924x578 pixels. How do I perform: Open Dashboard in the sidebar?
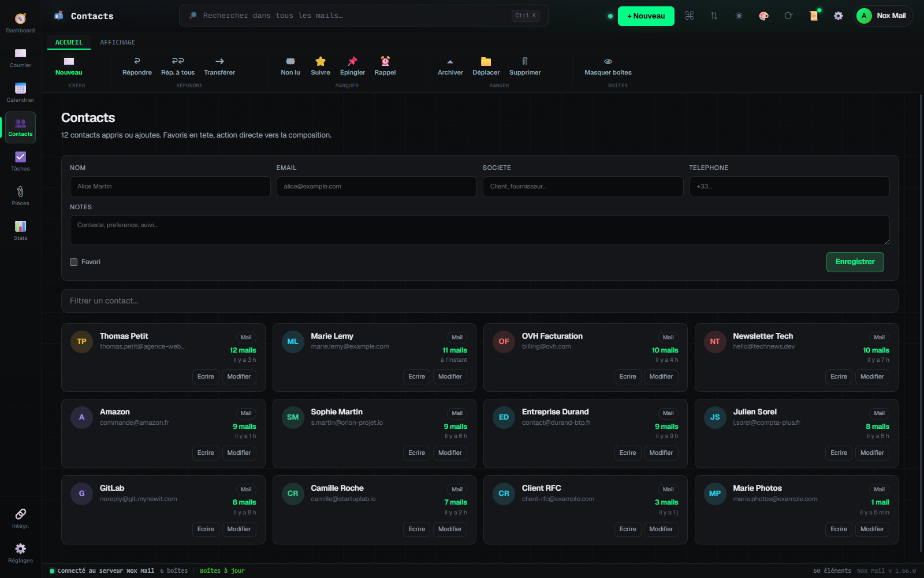20,23
